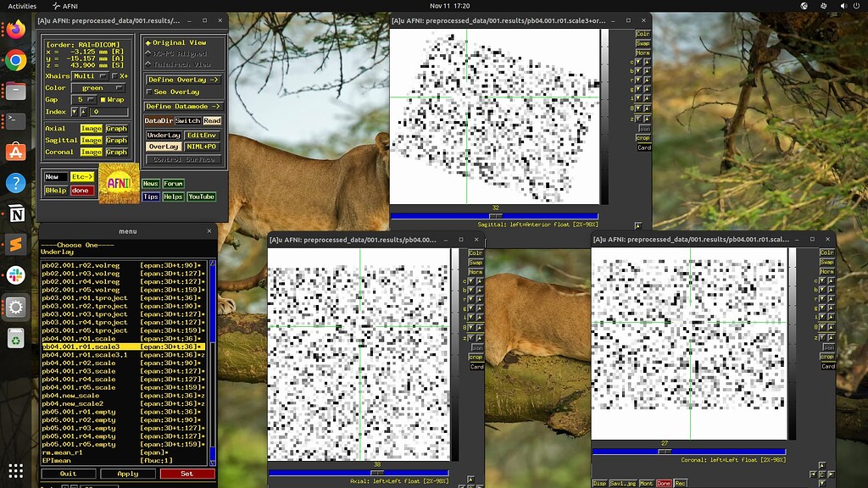Screen dimensions: 868x488
Task: Open Notion from the dock
Action: (15, 213)
